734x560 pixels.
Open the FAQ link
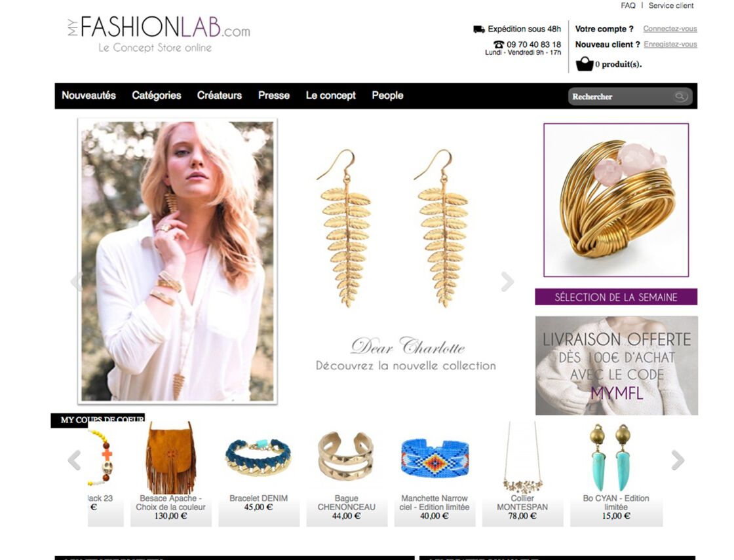tap(628, 6)
